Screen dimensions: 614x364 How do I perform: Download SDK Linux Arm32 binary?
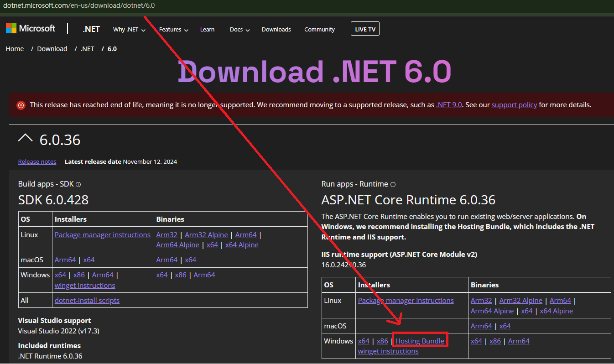point(167,234)
